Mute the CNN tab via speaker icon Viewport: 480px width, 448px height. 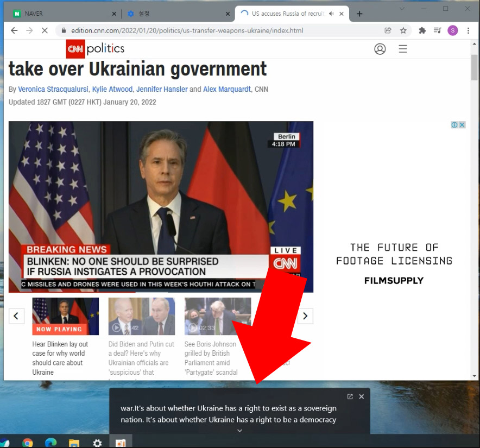(331, 14)
